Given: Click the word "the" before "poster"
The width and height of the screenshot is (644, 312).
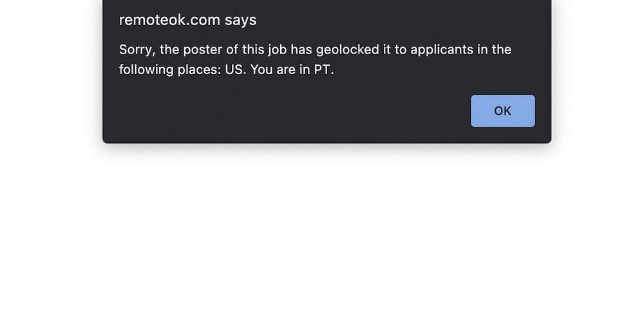Looking at the screenshot, I should pos(169,50).
